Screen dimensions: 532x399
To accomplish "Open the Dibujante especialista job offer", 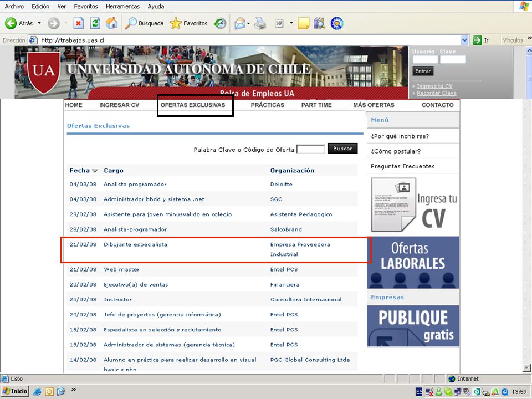I will pos(135,244).
